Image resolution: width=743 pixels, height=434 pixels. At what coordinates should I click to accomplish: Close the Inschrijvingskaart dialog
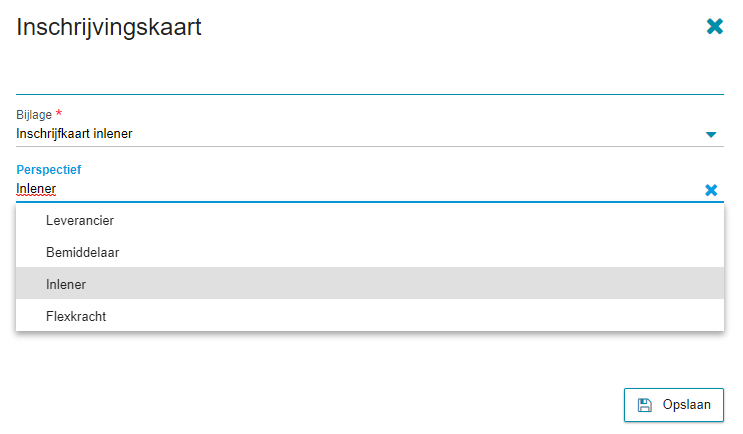[x=715, y=27]
